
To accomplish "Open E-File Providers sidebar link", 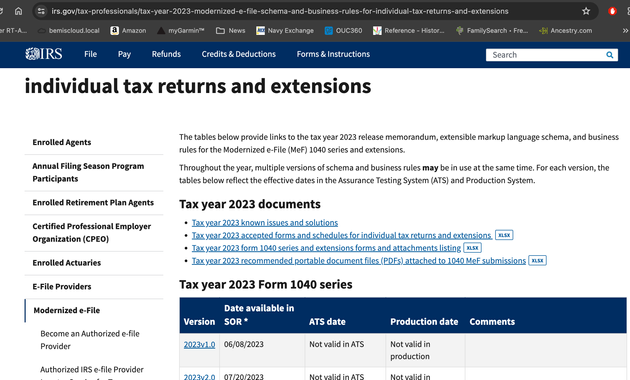I will (x=62, y=286).
